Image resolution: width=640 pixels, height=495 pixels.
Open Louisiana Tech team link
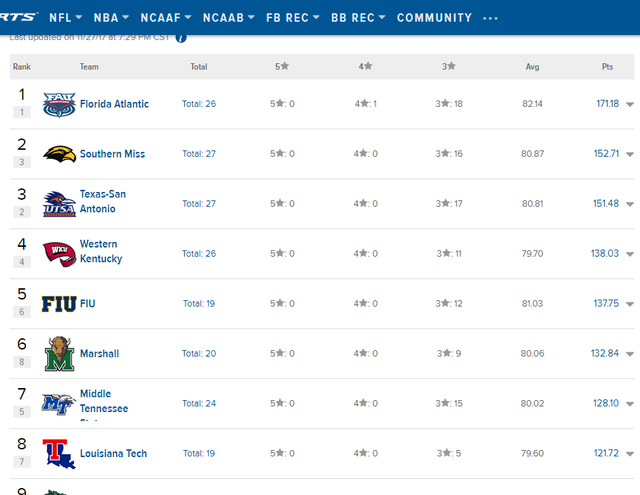[113, 453]
